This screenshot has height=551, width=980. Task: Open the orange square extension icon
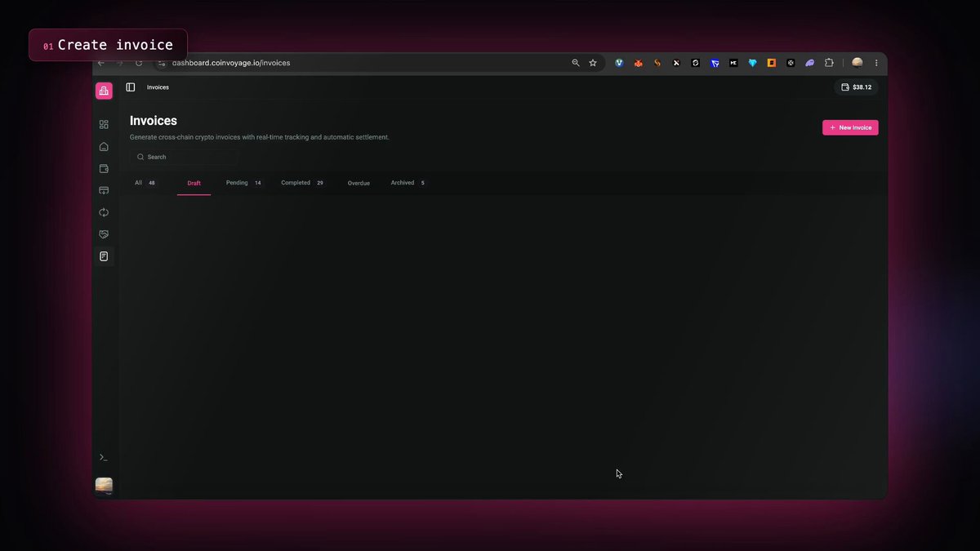tap(772, 63)
